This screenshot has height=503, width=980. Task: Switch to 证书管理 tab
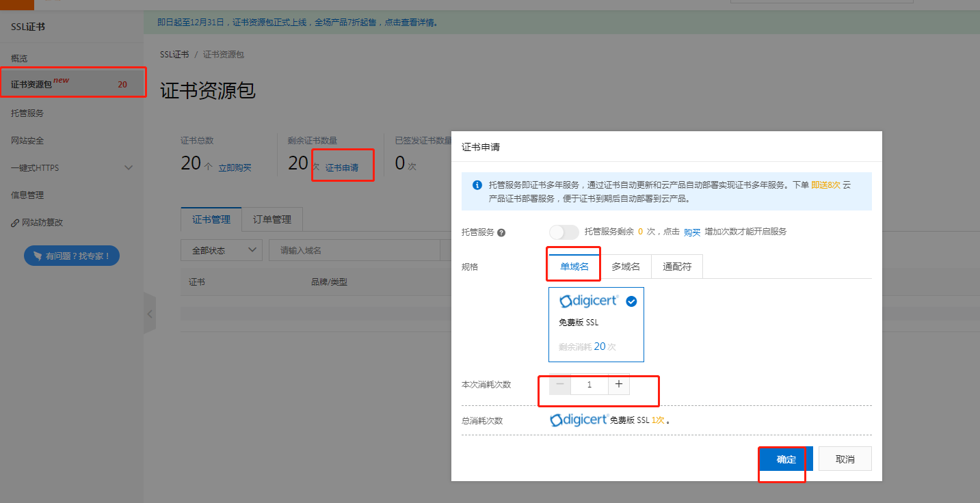tap(211, 220)
